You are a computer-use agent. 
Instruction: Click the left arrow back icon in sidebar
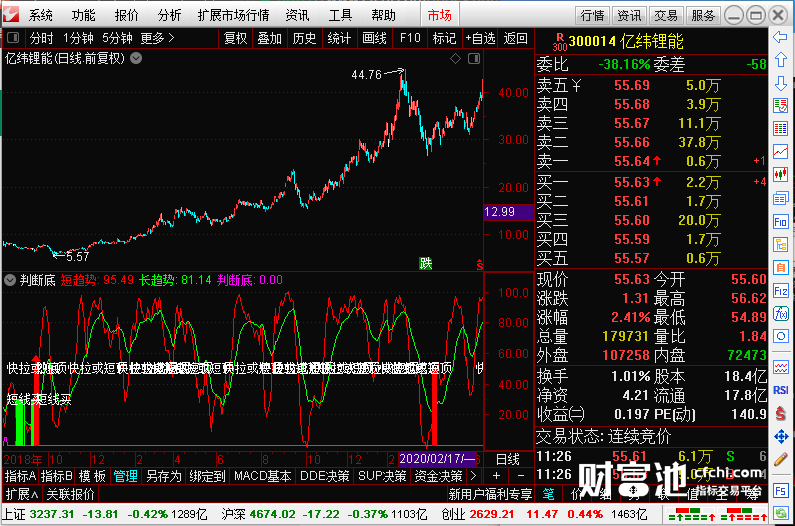[x=780, y=37]
